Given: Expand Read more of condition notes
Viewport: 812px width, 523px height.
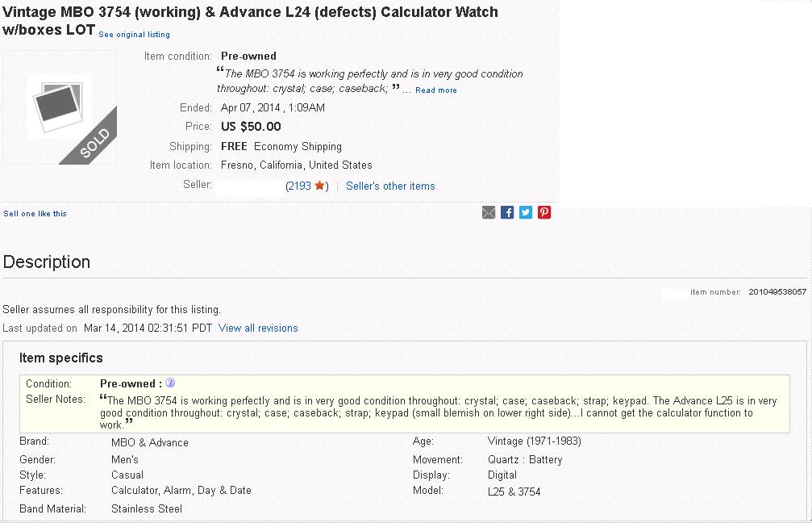Looking at the screenshot, I should tap(436, 90).
